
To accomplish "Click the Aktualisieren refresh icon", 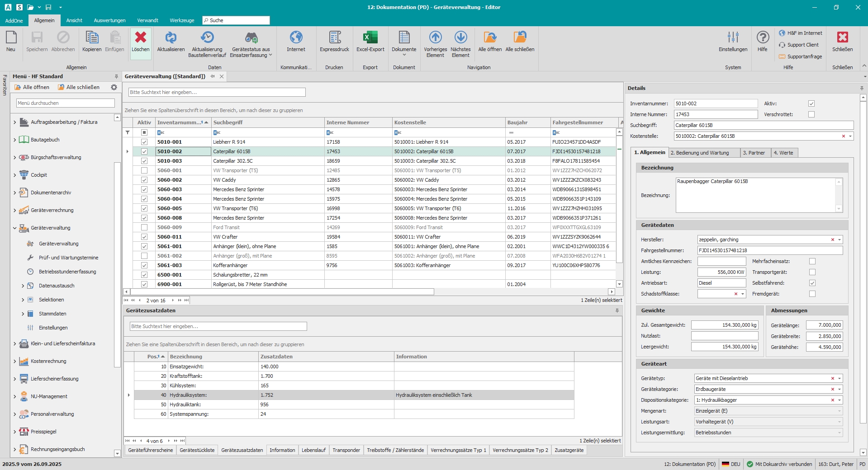I will tap(171, 38).
